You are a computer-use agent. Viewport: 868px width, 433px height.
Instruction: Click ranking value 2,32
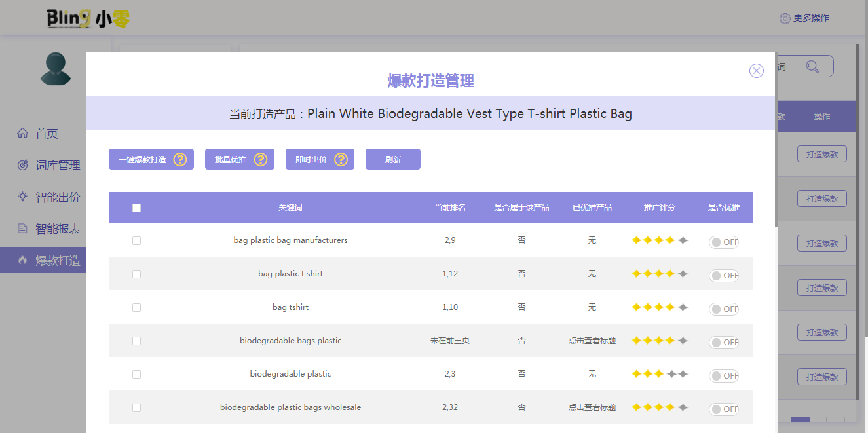pos(450,407)
